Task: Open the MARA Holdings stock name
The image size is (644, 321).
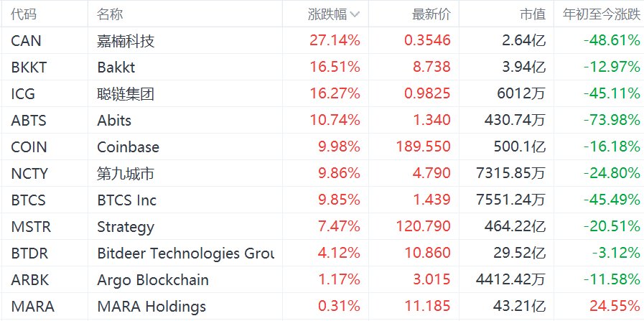Action: click(151, 307)
